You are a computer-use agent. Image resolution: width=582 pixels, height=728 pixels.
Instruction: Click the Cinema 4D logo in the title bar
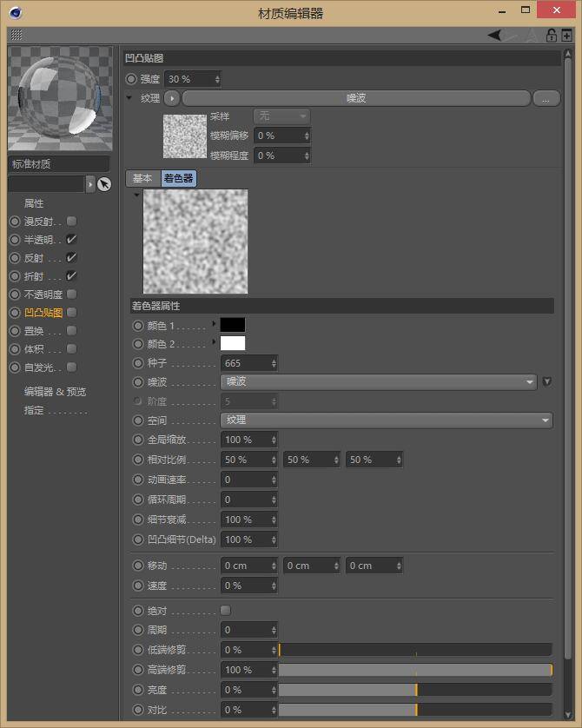(x=17, y=13)
